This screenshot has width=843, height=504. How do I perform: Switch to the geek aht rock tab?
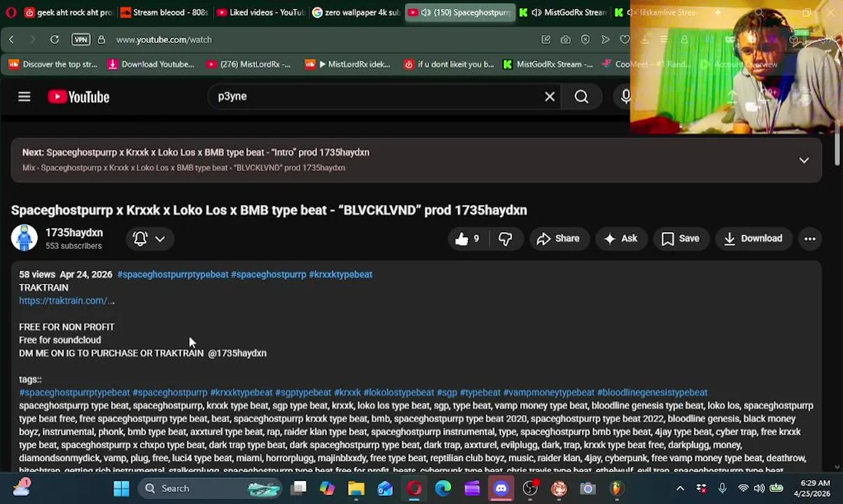pos(68,13)
